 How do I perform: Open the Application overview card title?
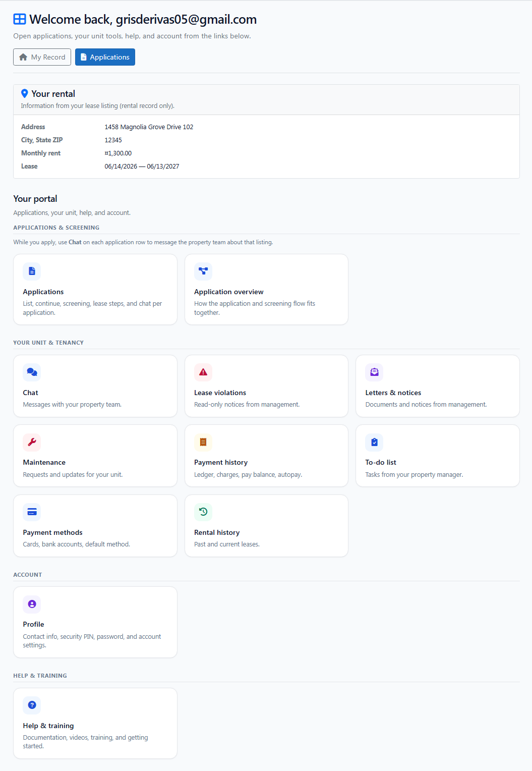tap(229, 292)
